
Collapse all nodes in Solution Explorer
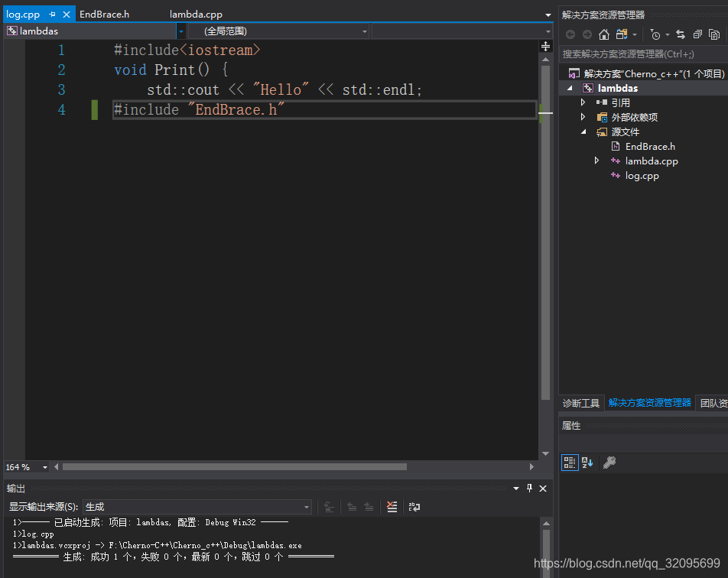click(x=697, y=34)
